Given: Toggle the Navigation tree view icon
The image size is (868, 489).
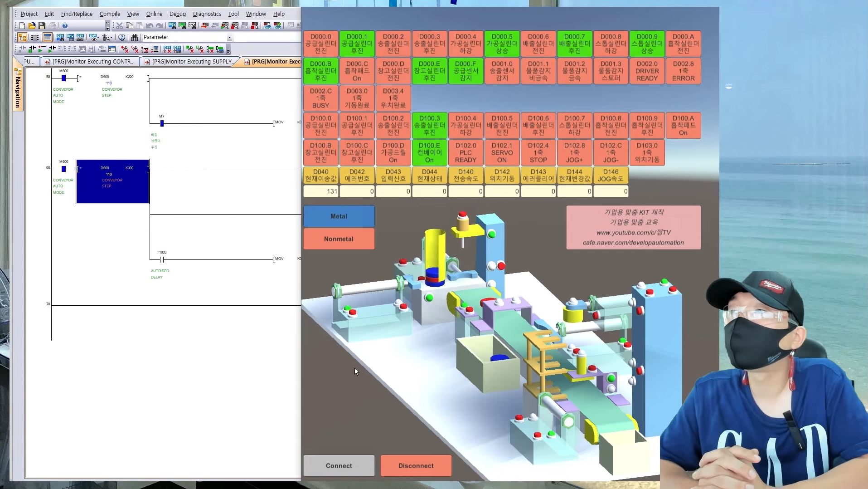Looking at the screenshot, I should (x=22, y=37).
